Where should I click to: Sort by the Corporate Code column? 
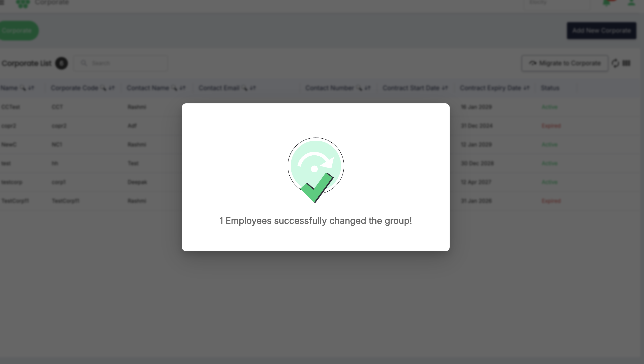click(111, 88)
